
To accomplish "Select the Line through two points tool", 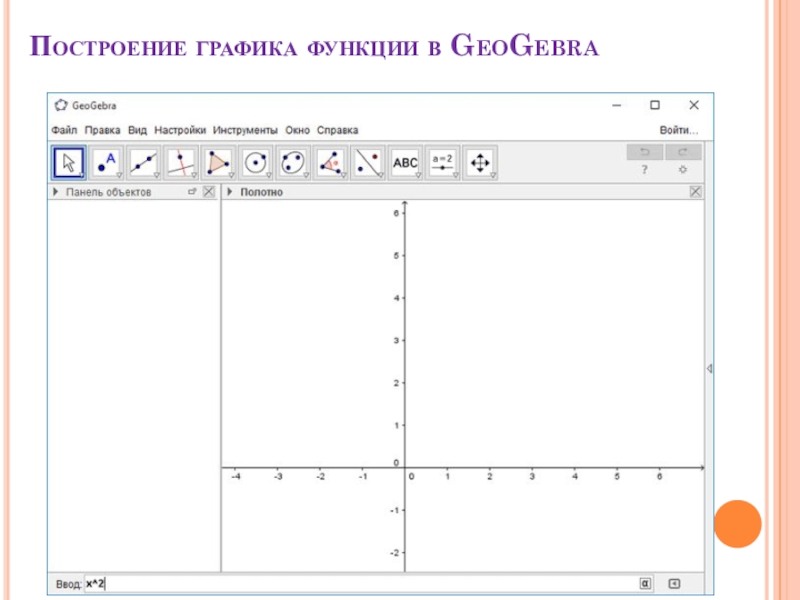I will 143,163.
